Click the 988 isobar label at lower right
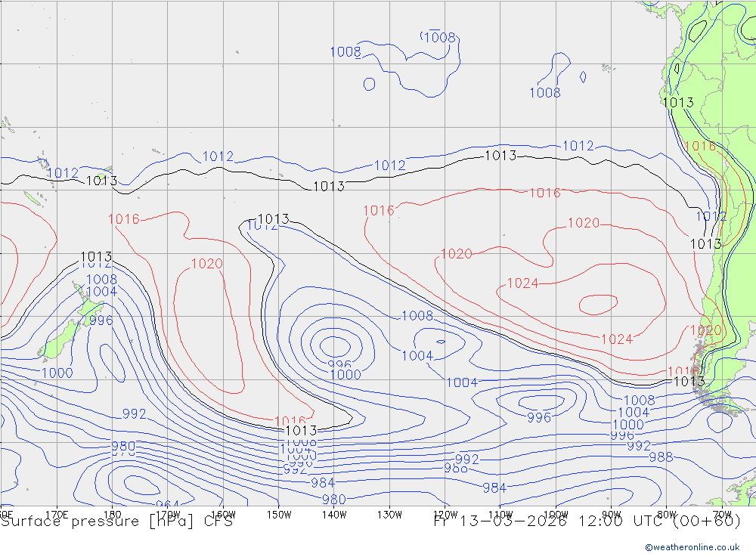 pos(661,457)
